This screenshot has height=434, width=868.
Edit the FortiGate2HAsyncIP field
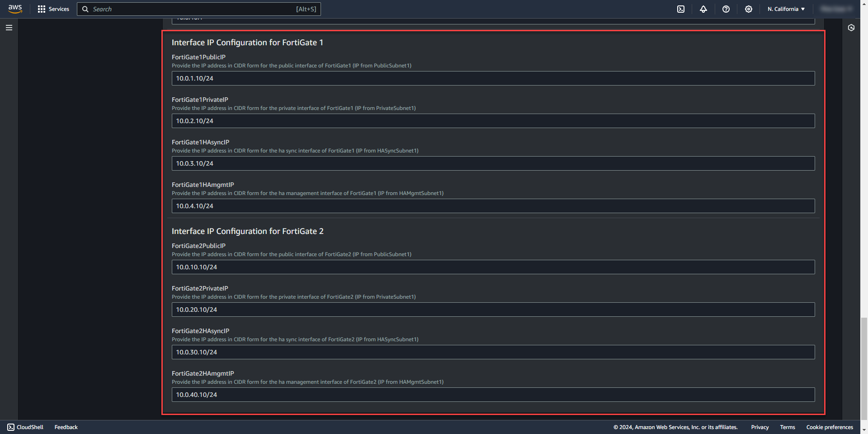coord(493,352)
